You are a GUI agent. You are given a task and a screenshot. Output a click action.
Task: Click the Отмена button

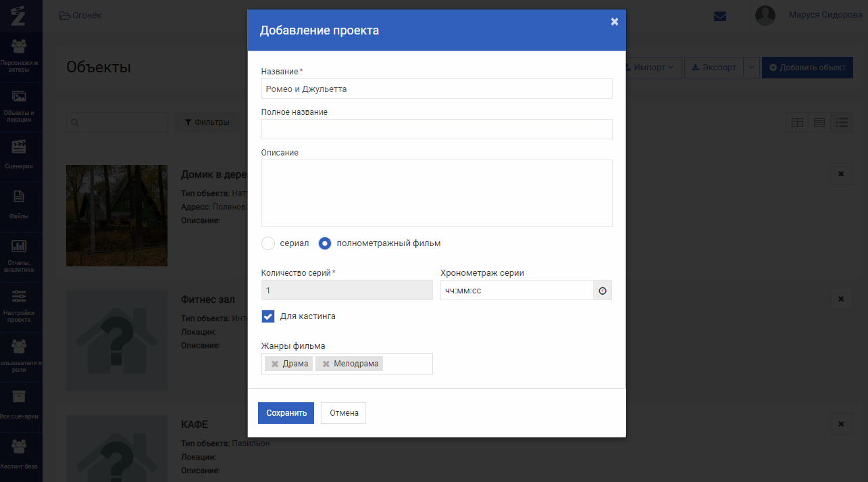[x=343, y=413]
